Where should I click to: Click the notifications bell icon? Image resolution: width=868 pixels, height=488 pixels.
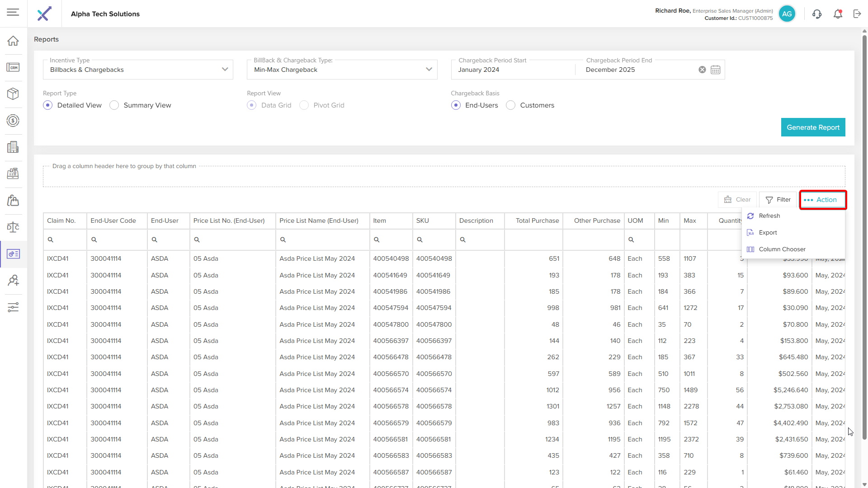click(838, 14)
